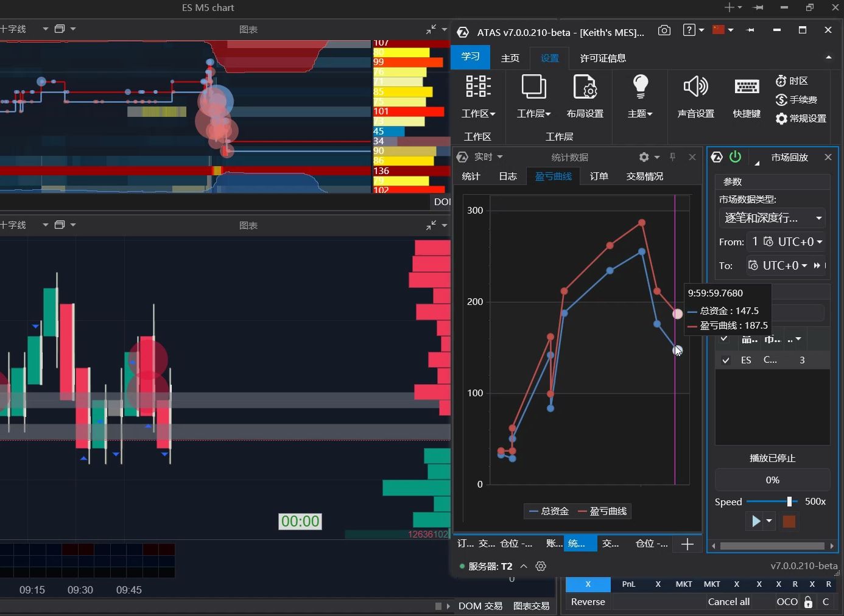Expand upper 图表 chart pane arrows

coord(431,29)
